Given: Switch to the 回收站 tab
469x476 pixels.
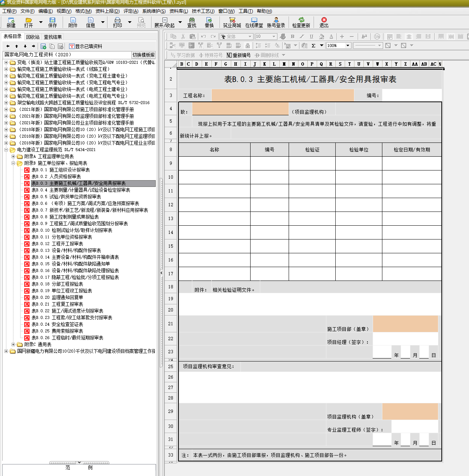Looking at the screenshot, I should pyautogui.click(x=33, y=37).
